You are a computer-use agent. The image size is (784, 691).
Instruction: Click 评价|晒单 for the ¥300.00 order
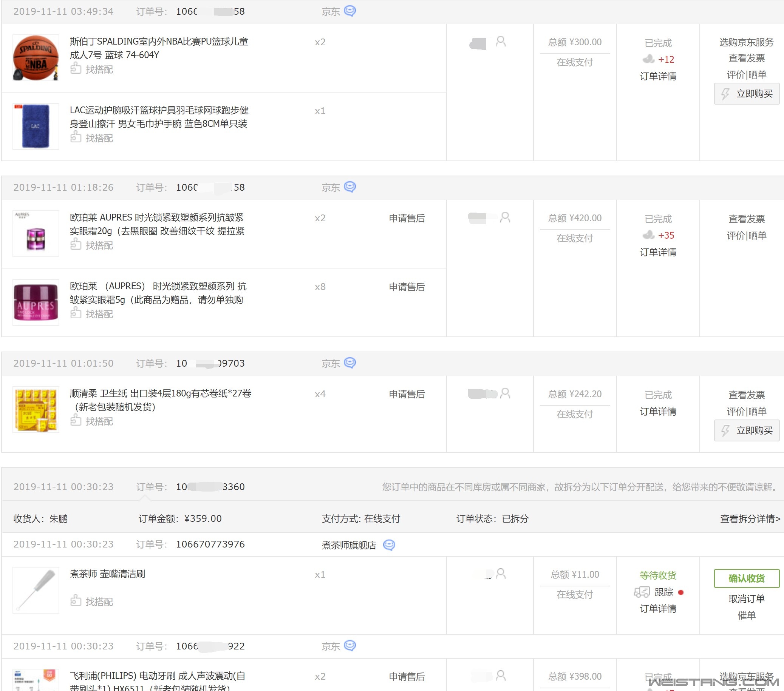pyautogui.click(x=747, y=75)
